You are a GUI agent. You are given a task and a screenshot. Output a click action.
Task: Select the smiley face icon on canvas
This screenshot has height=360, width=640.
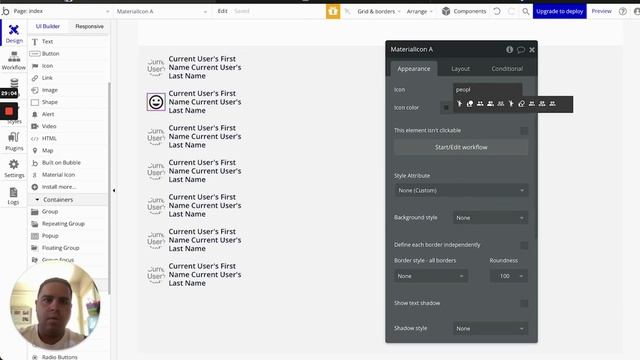point(156,102)
